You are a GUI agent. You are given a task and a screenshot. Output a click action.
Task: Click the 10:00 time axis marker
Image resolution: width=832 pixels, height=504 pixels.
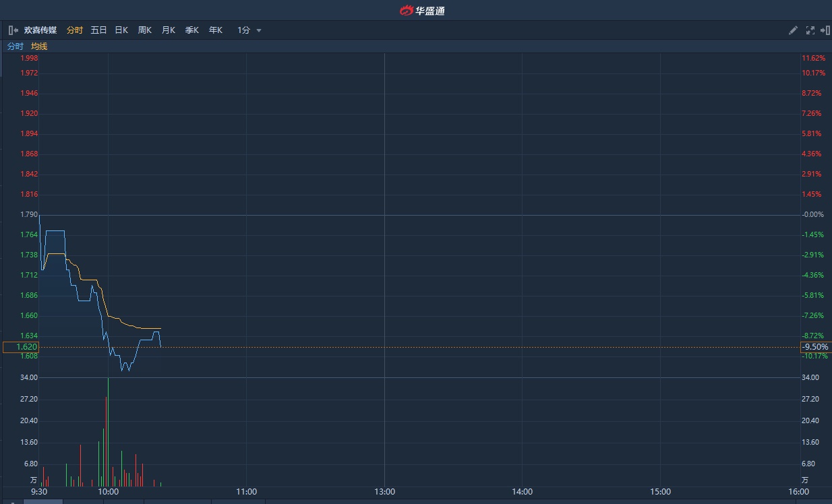point(108,492)
